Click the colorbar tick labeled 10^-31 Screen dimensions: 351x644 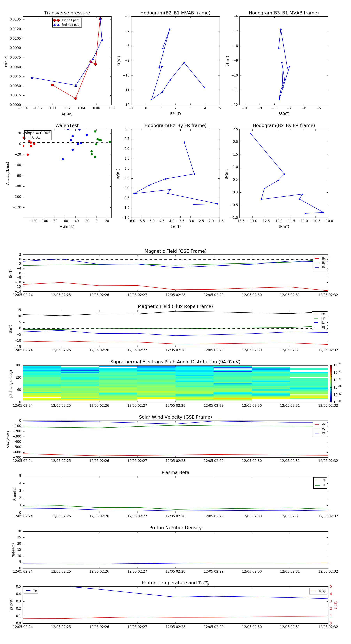tap(337, 402)
